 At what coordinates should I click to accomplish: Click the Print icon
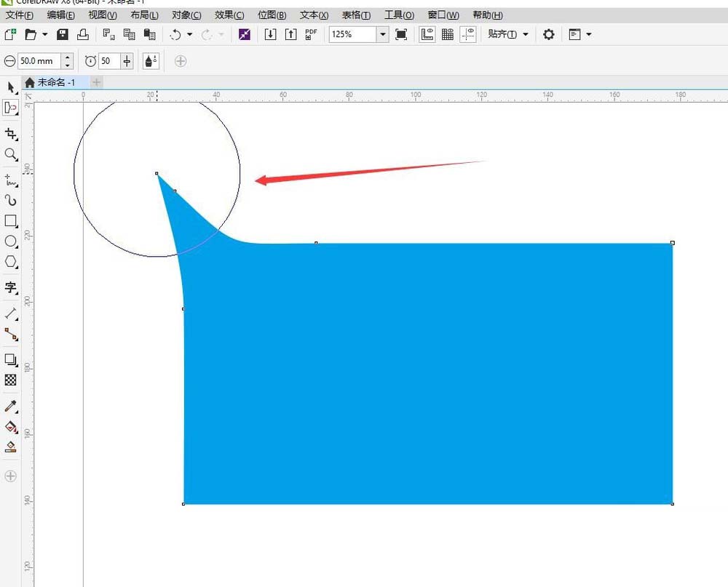pyautogui.click(x=83, y=34)
